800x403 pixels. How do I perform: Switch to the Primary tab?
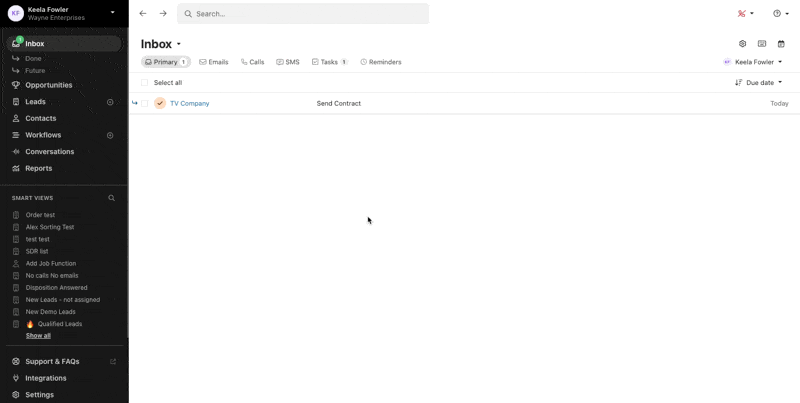pyautogui.click(x=166, y=62)
